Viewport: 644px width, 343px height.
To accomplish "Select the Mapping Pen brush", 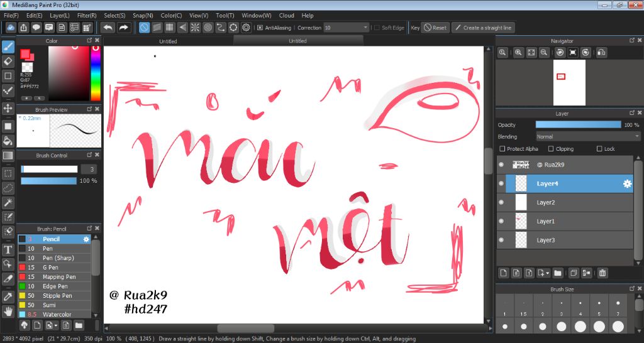I will pos(54,276).
